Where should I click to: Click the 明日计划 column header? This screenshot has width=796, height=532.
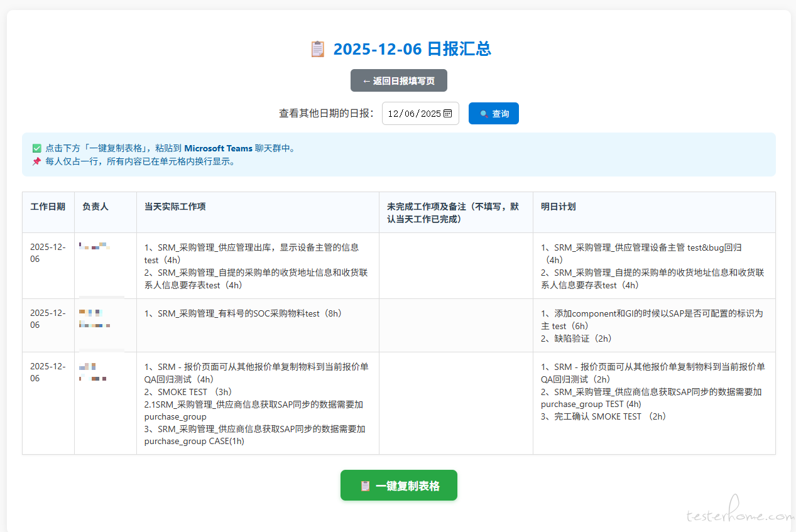[559, 207]
